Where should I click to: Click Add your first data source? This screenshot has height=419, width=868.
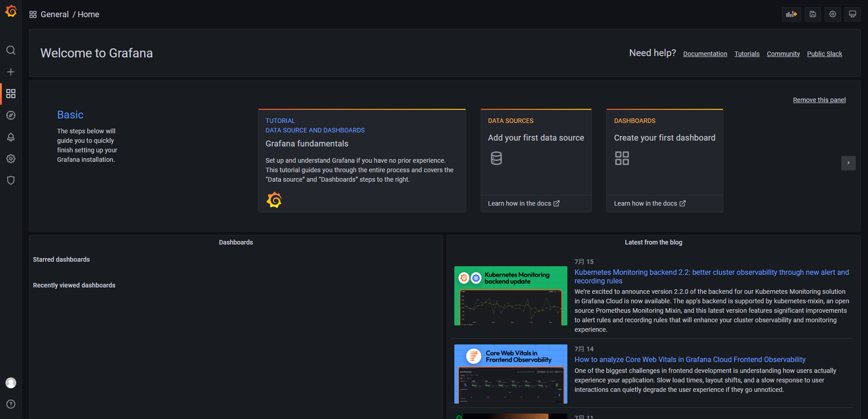(536, 138)
